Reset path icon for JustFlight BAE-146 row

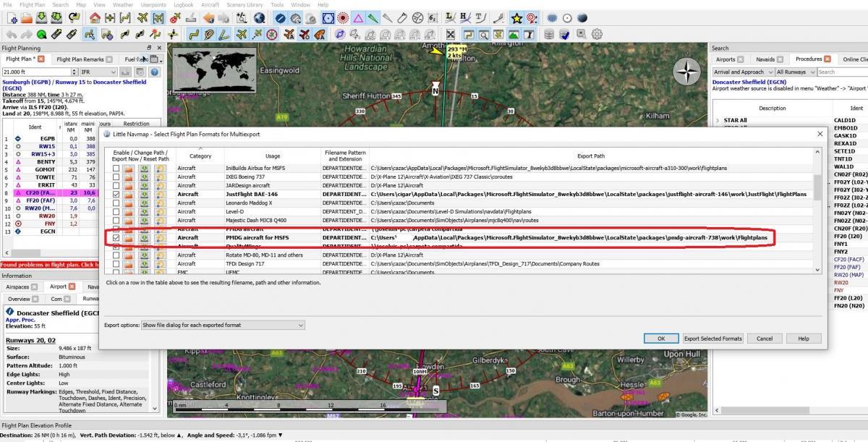(x=161, y=195)
